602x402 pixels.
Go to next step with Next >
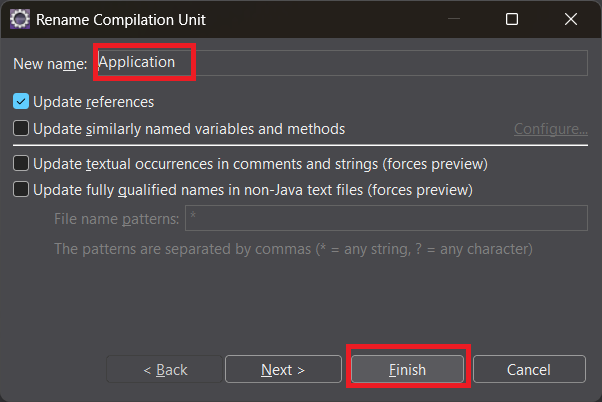click(x=283, y=370)
